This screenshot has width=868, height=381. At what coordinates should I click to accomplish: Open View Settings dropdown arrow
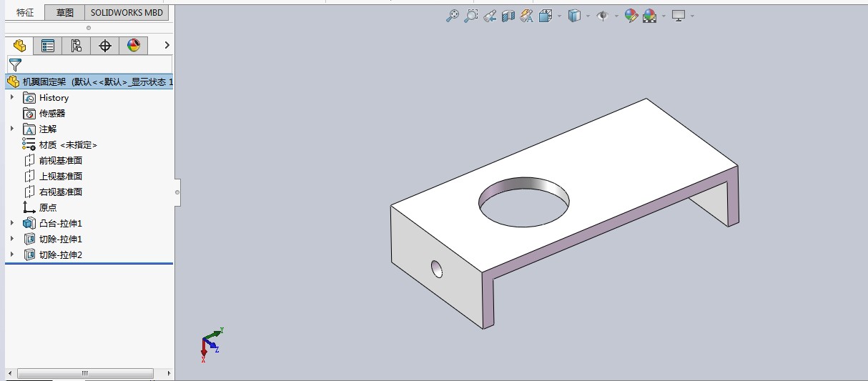692,15
